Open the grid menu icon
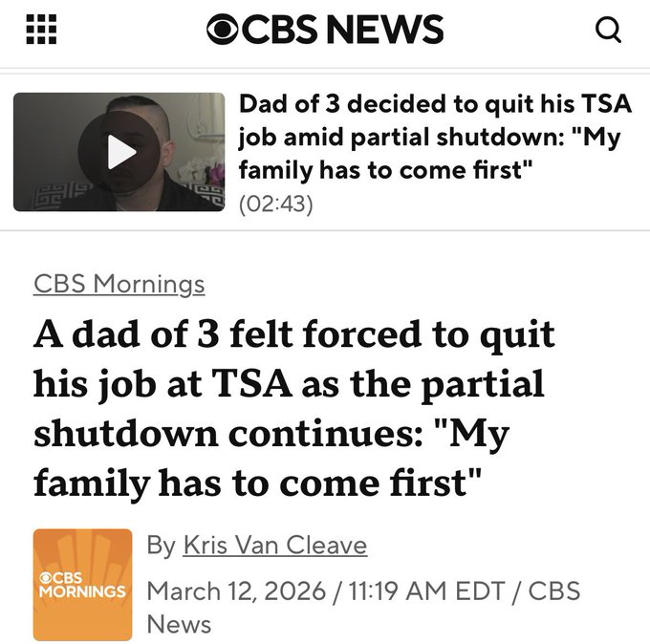This screenshot has height=644, width=650. (x=40, y=30)
